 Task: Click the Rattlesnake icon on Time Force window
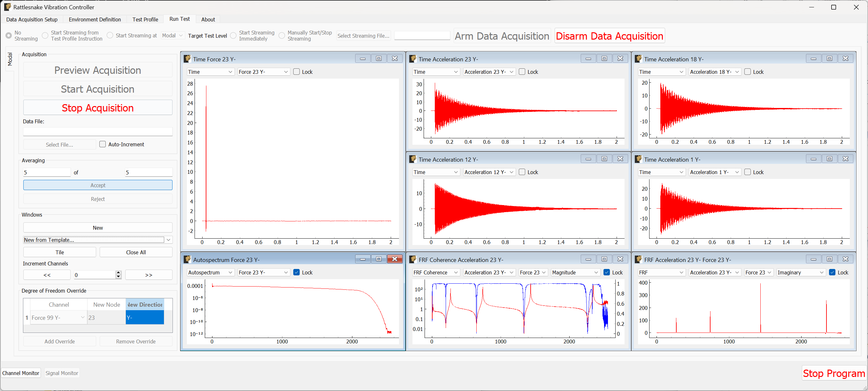[x=187, y=59]
